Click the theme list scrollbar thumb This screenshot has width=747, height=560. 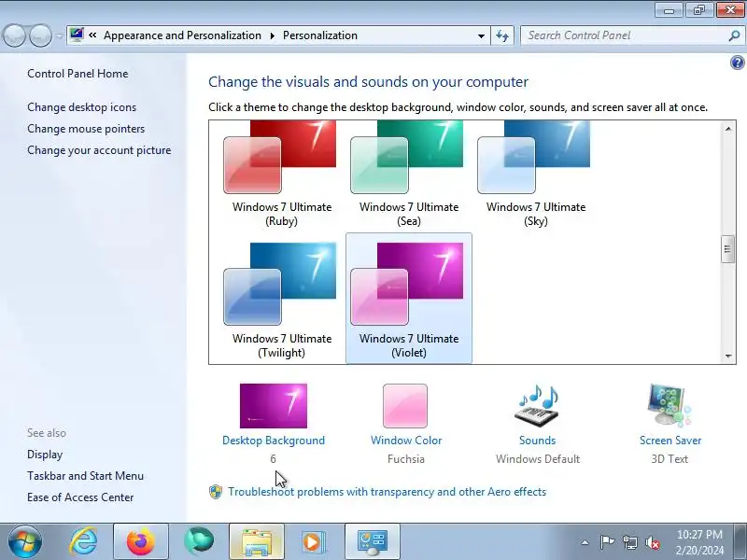click(x=728, y=249)
